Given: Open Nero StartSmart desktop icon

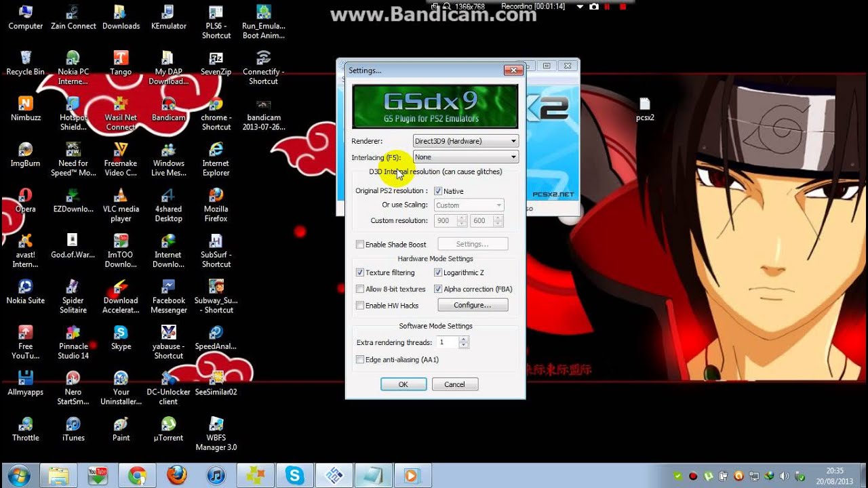Looking at the screenshot, I should [73, 387].
